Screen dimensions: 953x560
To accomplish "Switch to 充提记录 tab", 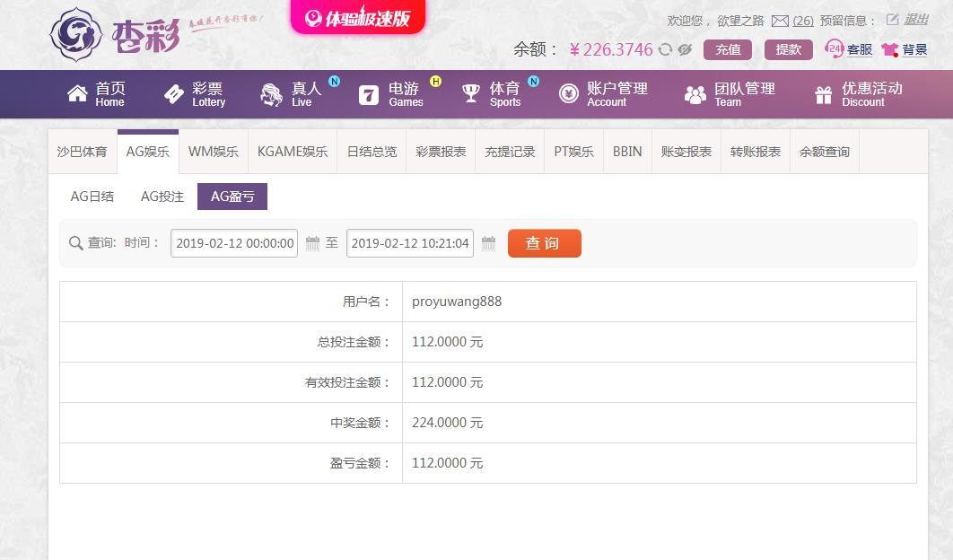I will pos(510,152).
